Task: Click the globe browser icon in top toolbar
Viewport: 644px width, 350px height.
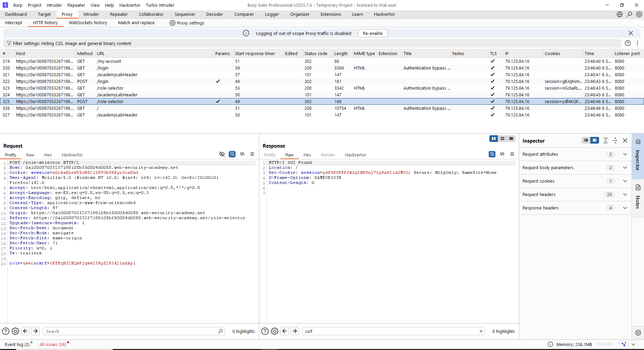Action: (620, 14)
